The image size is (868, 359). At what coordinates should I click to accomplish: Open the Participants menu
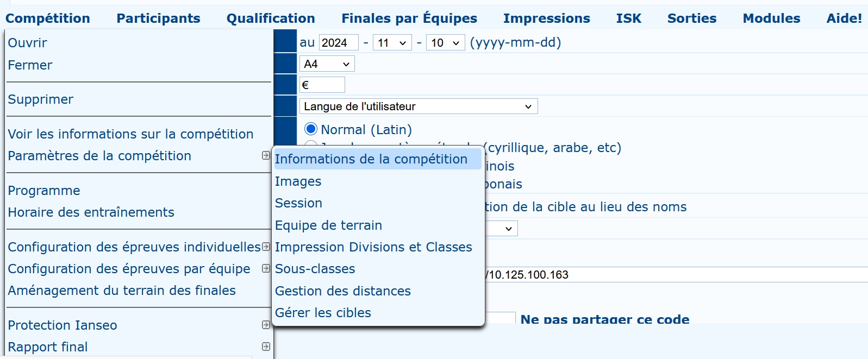[x=158, y=18]
